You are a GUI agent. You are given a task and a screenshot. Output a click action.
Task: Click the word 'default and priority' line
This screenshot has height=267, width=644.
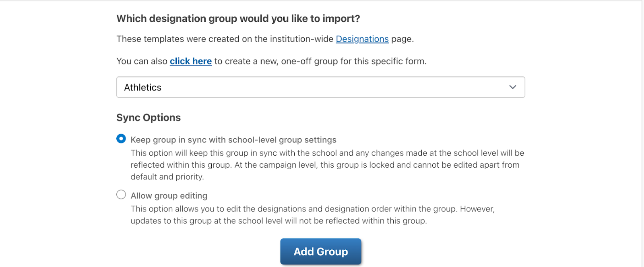tap(167, 177)
